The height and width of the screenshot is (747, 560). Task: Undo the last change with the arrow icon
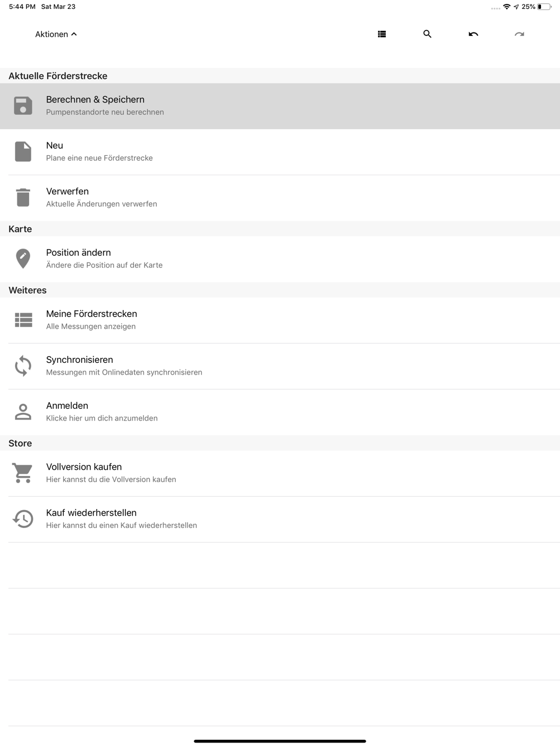[473, 34]
